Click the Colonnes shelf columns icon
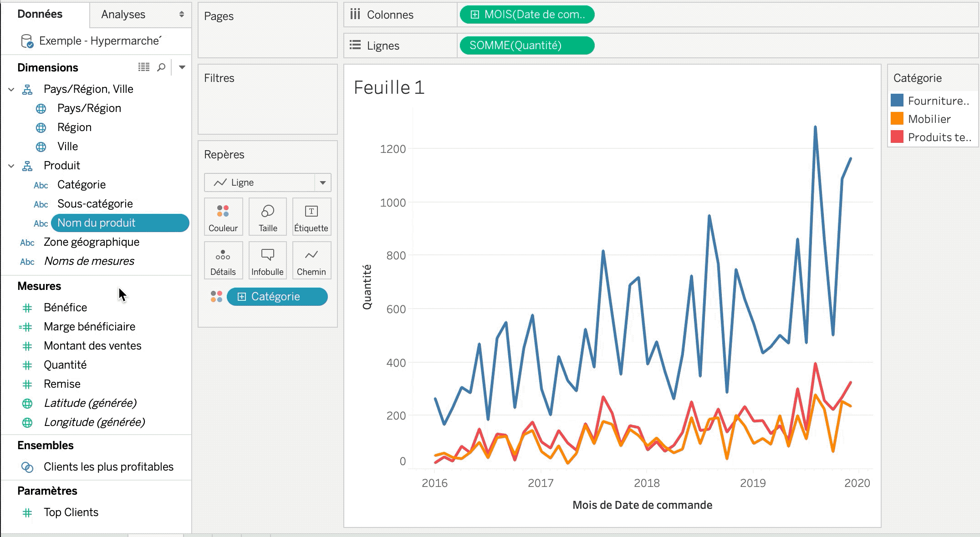Image resolution: width=980 pixels, height=537 pixels. 355,15
